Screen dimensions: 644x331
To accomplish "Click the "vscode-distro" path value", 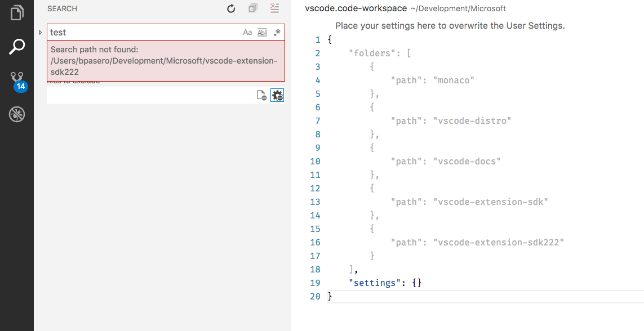I will click(x=472, y=120).
